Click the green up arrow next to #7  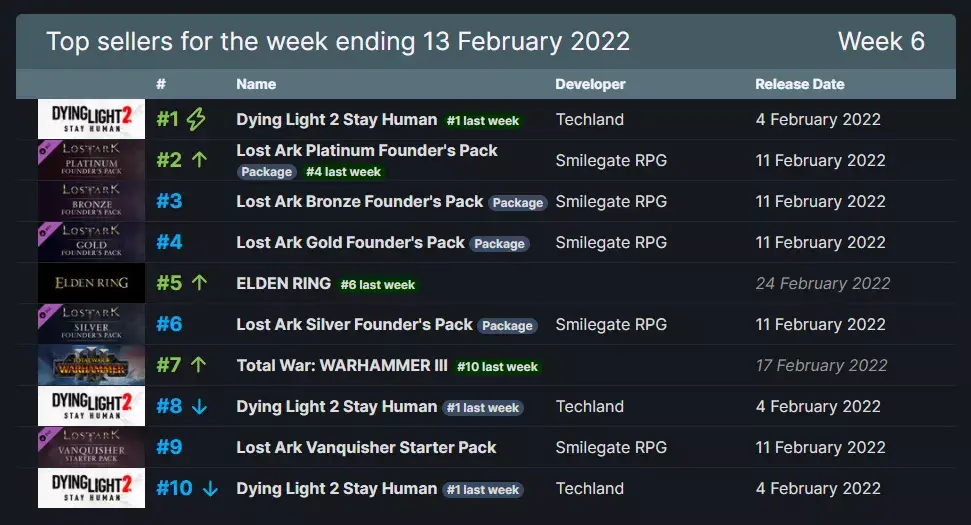199,365
